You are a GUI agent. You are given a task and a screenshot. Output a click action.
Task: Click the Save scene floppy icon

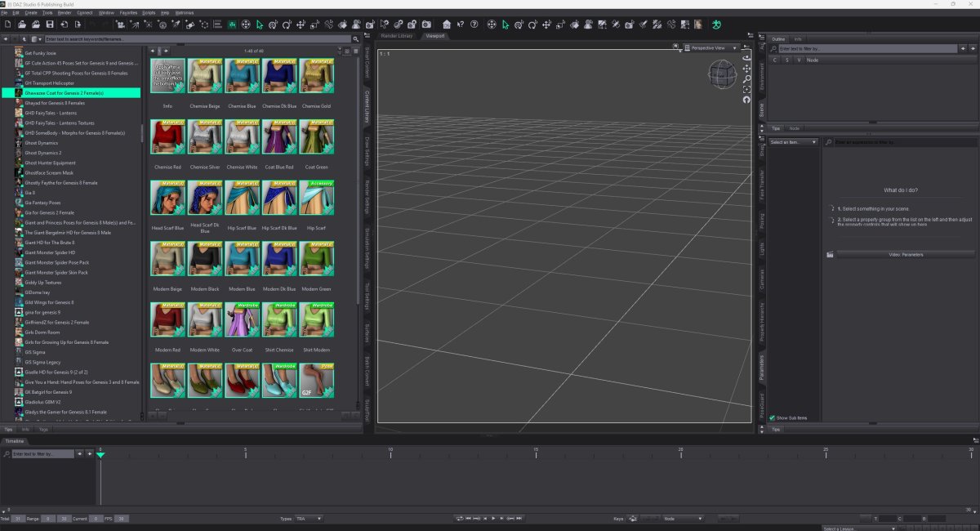coord(50,25)
